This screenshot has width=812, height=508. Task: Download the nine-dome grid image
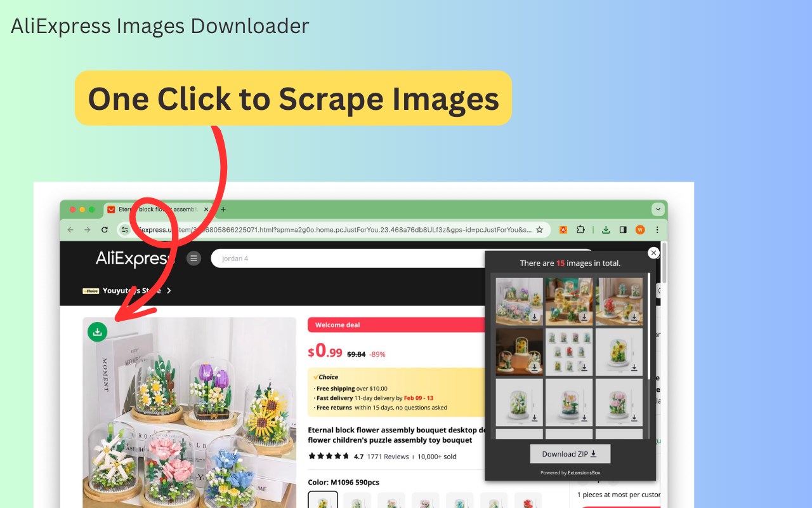pyautogui.click(x=584, y=366)
